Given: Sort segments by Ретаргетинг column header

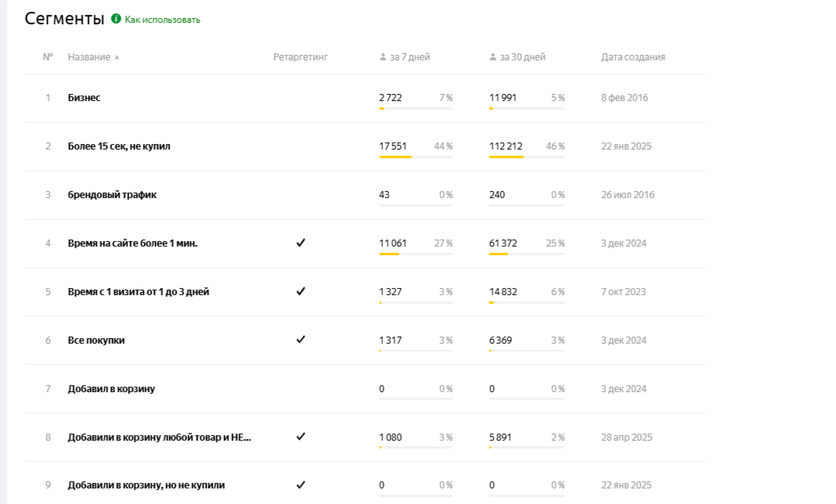Looking at the screenshot, I should pyautogui.click(x=300, y=57).
